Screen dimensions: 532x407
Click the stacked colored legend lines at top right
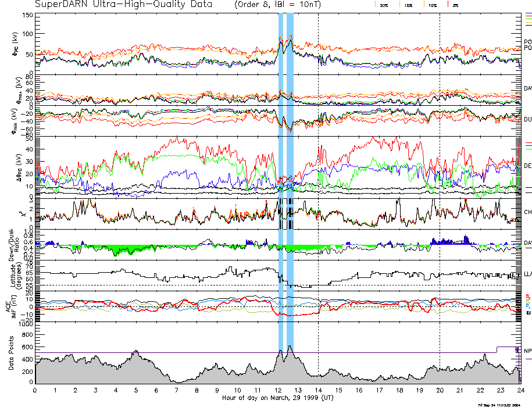coord(528,19)
